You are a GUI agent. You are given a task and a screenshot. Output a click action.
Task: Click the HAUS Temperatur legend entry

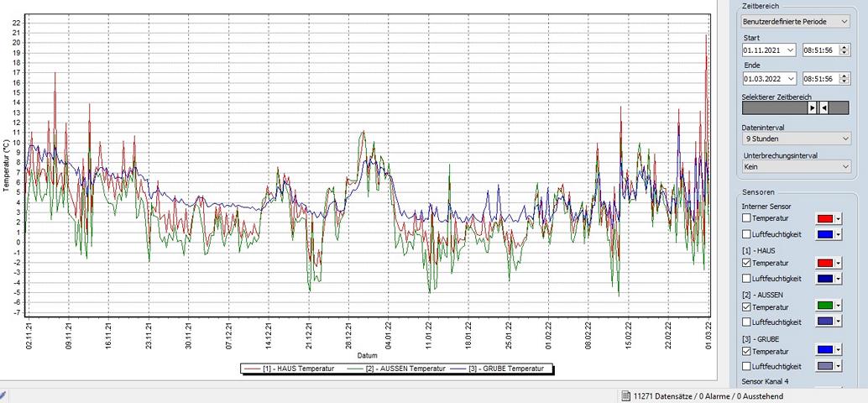coord(288,369)
